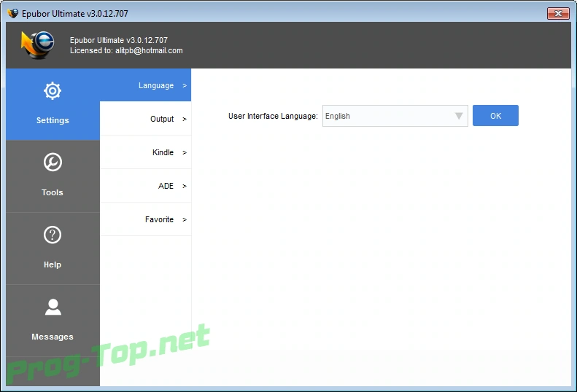Click the Settings gear icon
577x392 pixels.
[x=53, y=90]
